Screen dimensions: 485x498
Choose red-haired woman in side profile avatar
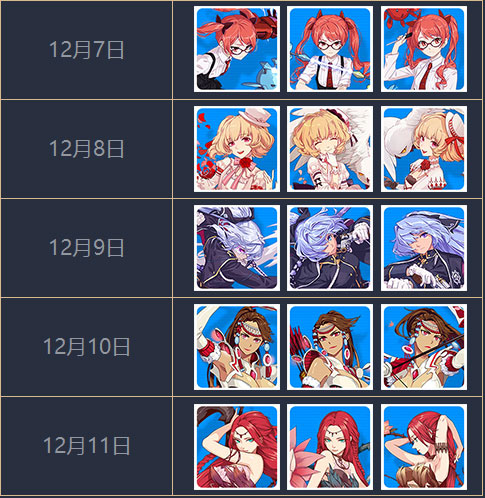tap(424, 447)
